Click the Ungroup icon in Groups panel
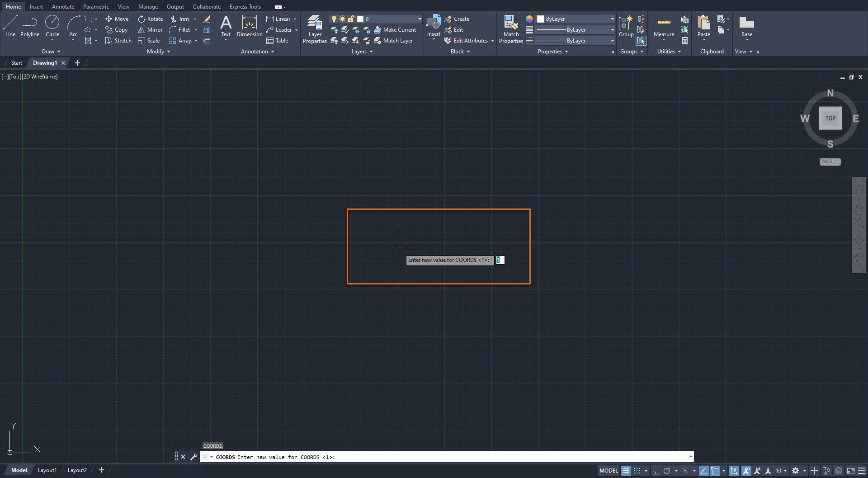The height and width of the screenshot is (478, 868). (x=641, y=19)
